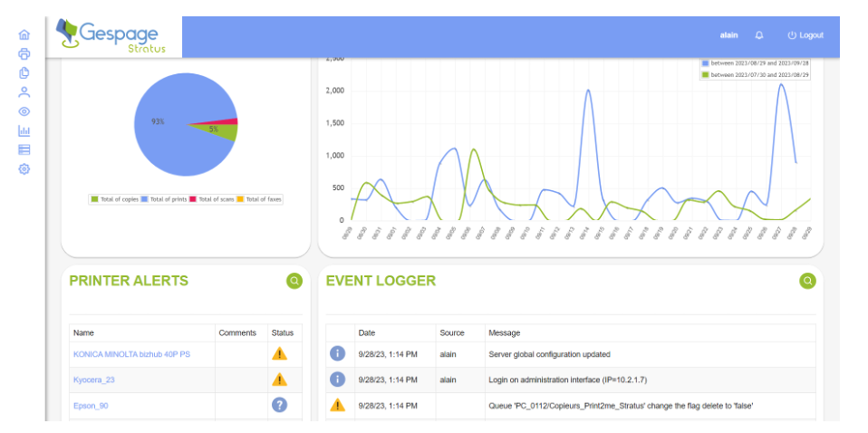Open the settings gear icon in sidebar

pyautogui.click(x=24, y=168)
